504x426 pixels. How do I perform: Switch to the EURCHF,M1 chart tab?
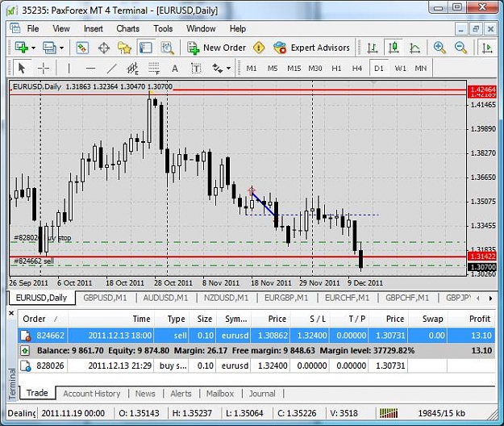click(x=347, y=298)
